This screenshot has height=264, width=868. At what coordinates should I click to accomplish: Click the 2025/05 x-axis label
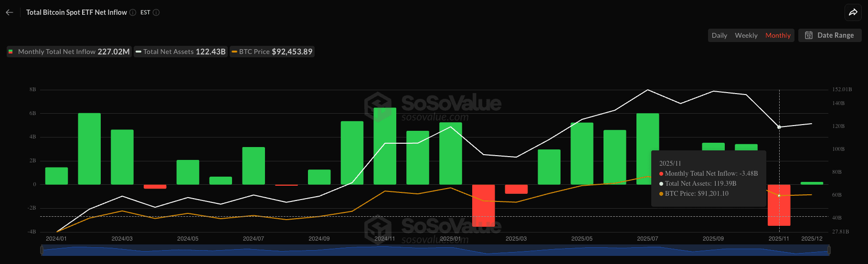582,239
